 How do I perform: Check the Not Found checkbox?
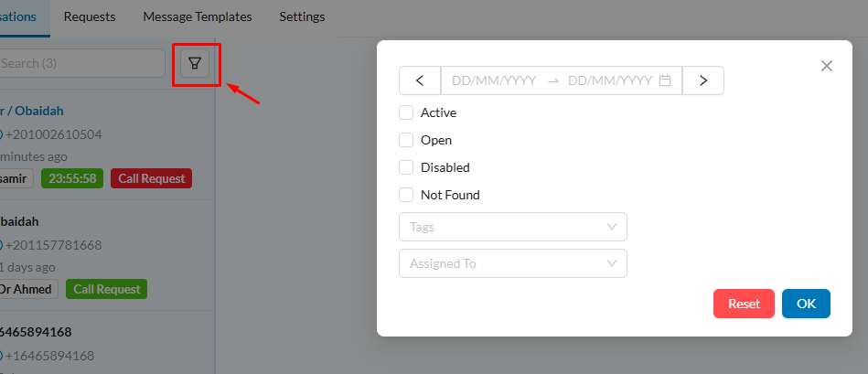[x=406, y=195]
